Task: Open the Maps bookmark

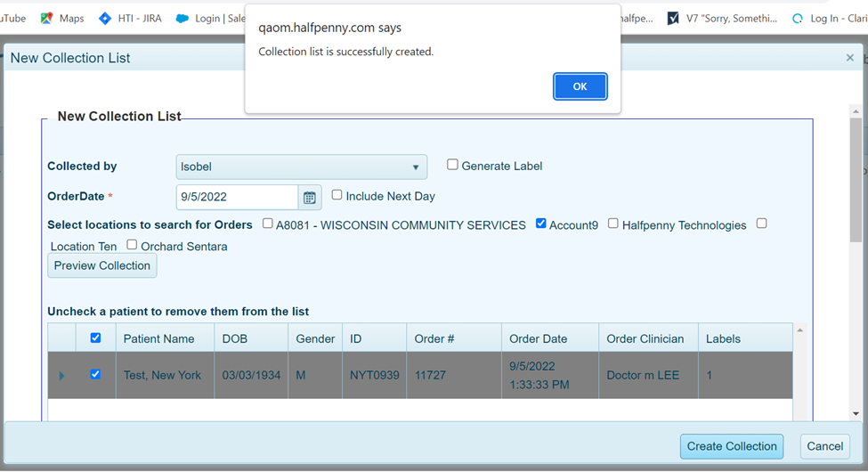Action: click(61, 18)
